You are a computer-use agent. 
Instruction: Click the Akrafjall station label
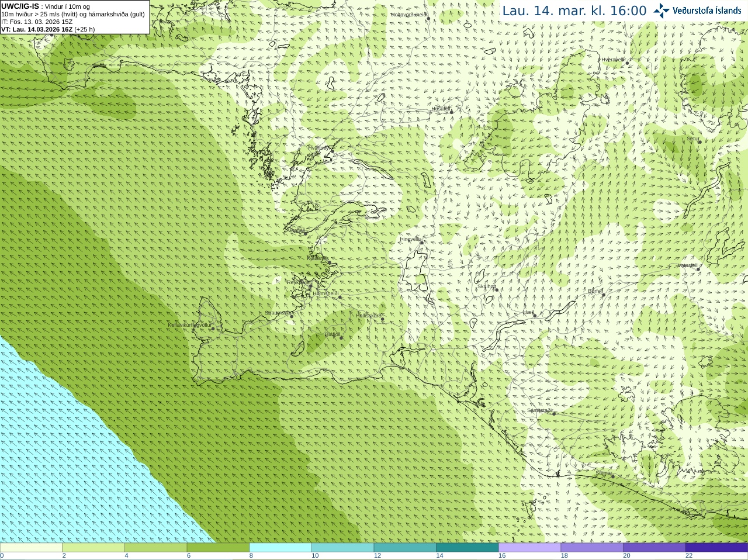[296, 230]
